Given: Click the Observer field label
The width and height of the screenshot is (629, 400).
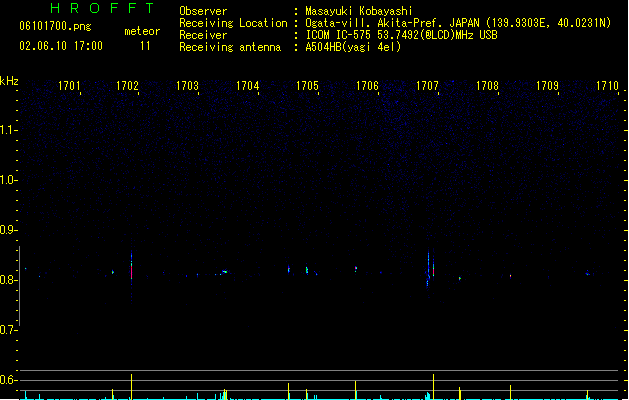Looking at the screenshot, I should click(x=203, y=11).
